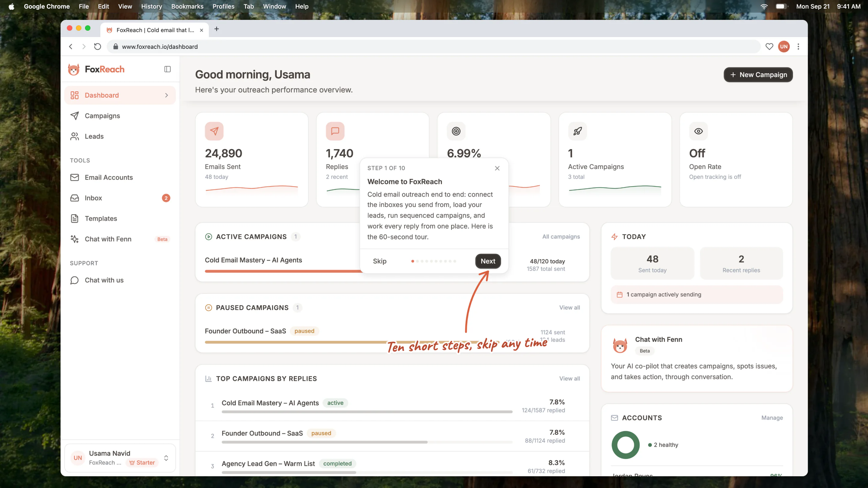The height and width of the screenshot is (488, 868).
Task: Open the UN Chrome profile avatar
Action: click(x=784, y=47)
